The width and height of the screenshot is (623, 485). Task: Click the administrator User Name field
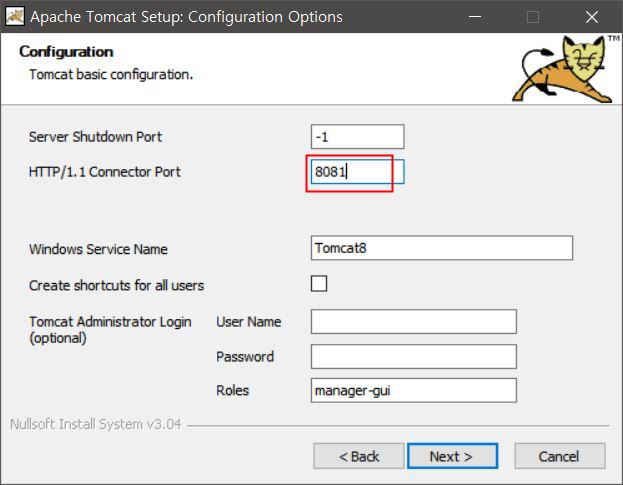414,321
